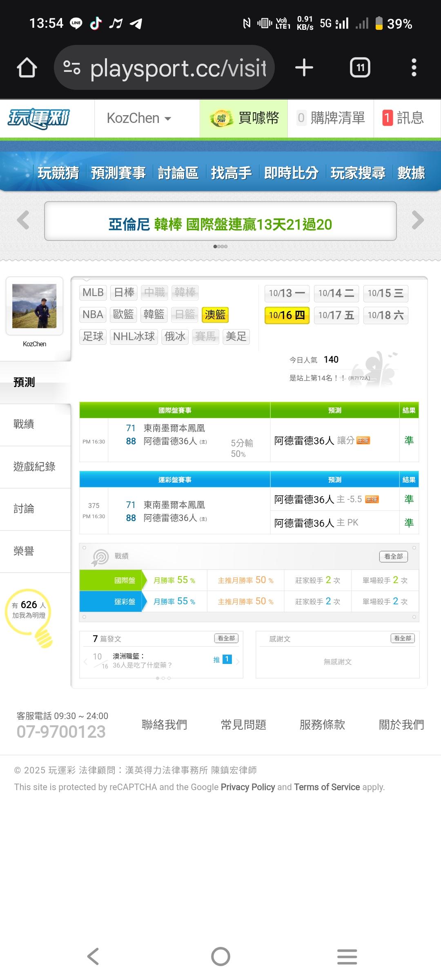Choose date 10/13 一
The width and height of the screenshot is (441, 980).
(x=287, y=293)
